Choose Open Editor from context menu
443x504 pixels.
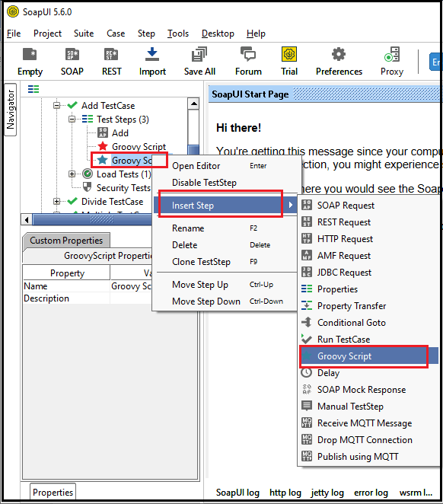pos(226,166)
